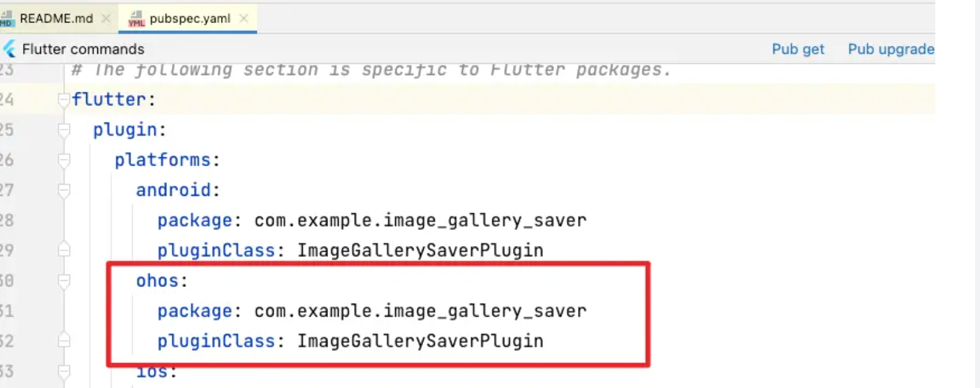This screenshot has width=980, height=388.
Task: Fold the ios: section
Action: 63,371
